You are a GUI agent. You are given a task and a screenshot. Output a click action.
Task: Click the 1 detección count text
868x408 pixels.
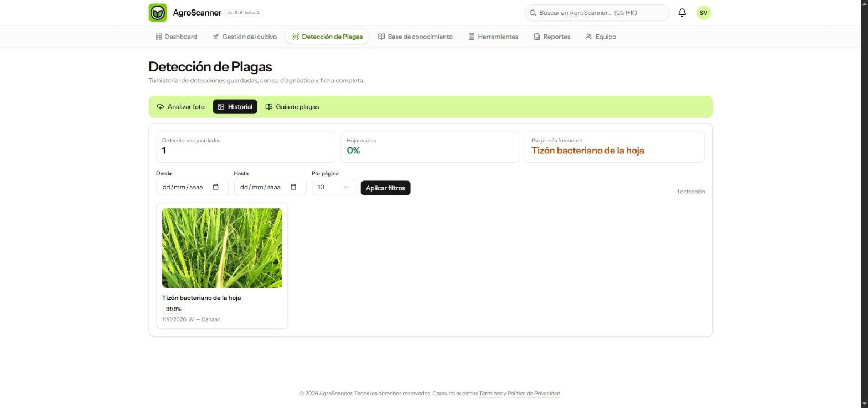pyautogui.click(x=691, y=192)
